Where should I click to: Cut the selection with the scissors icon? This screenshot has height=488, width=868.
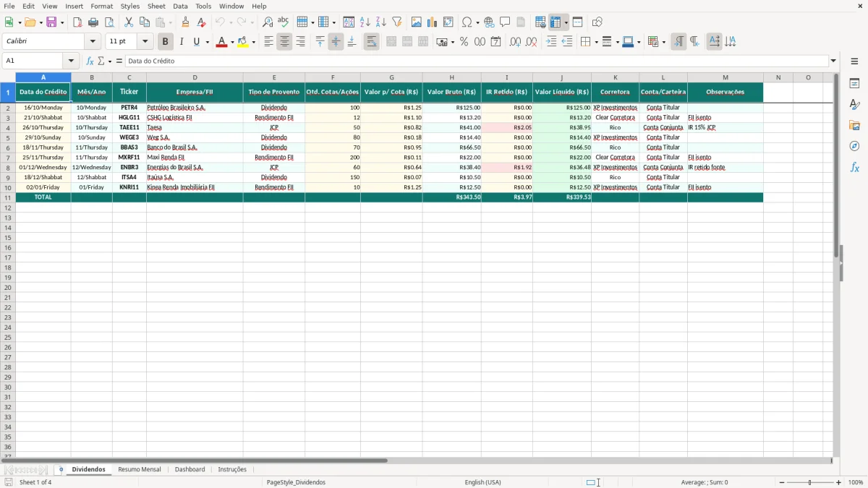click(129, 22)
